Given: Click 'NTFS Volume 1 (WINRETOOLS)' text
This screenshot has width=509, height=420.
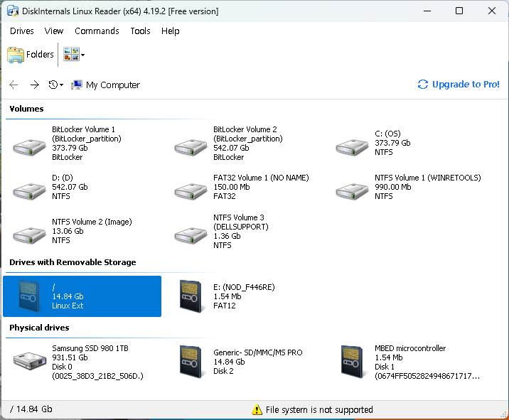Looking at the screenshot, I should [x=428, y=178].
